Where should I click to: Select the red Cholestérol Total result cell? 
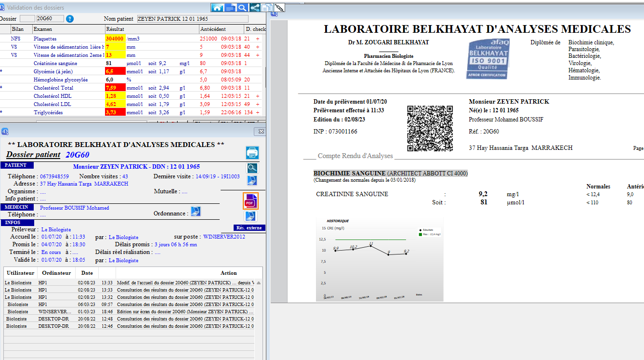pyautogui.click(x=115, y=88)
